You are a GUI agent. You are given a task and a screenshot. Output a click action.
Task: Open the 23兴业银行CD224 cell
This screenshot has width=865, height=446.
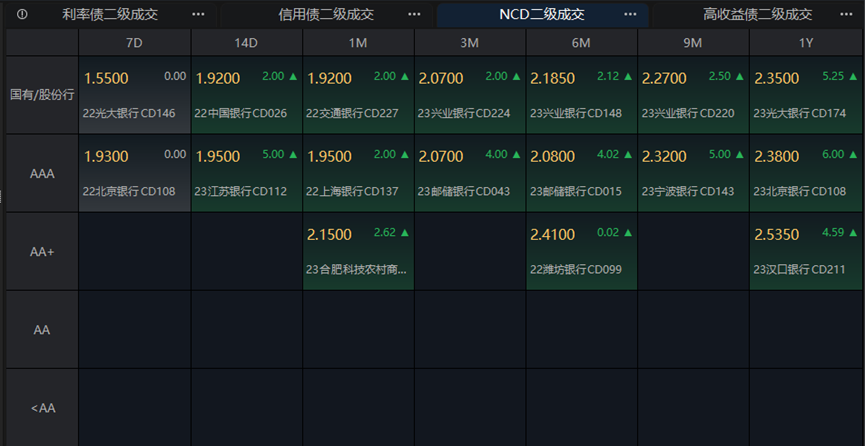(x=470, y=94)
